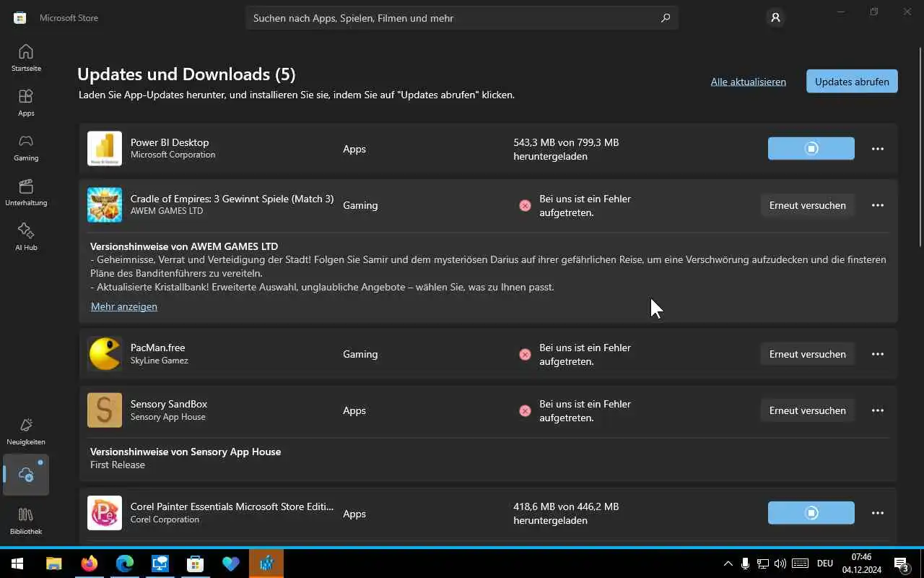This screenshot has width=924, height=578.
Task: Click the AWEM GAMES LTD publisher text
Action: click(167, 212)
